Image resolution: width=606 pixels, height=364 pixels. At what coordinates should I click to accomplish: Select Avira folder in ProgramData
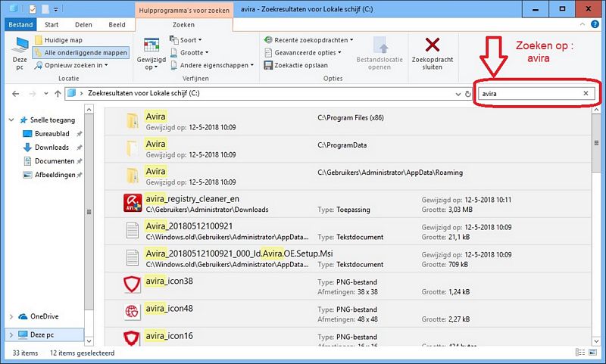pos(348,148)
